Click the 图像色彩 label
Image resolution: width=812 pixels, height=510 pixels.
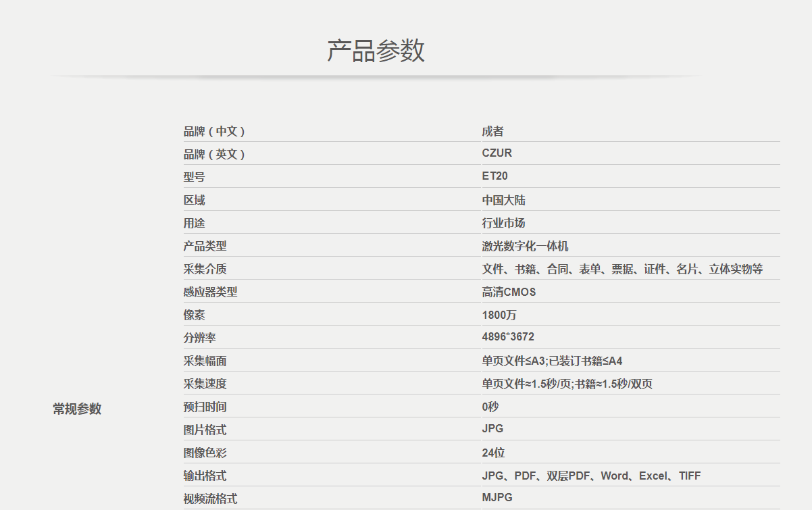(x=205, y=453)
